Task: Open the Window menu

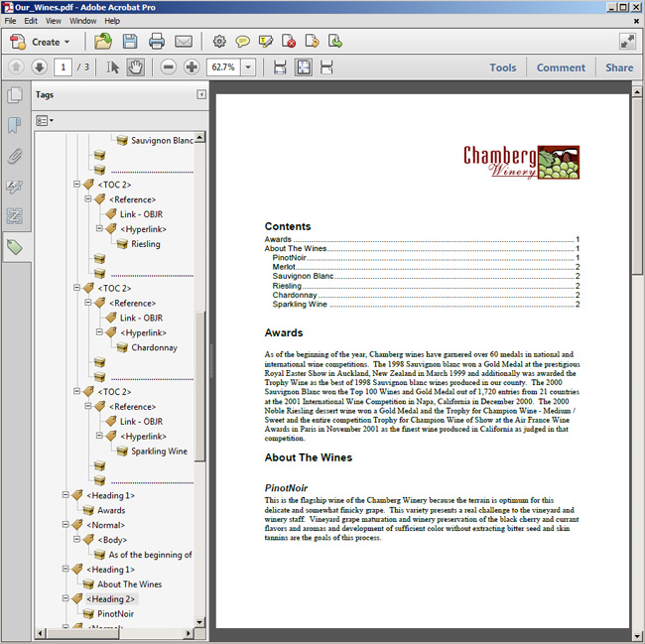Action: coord(83,20)
